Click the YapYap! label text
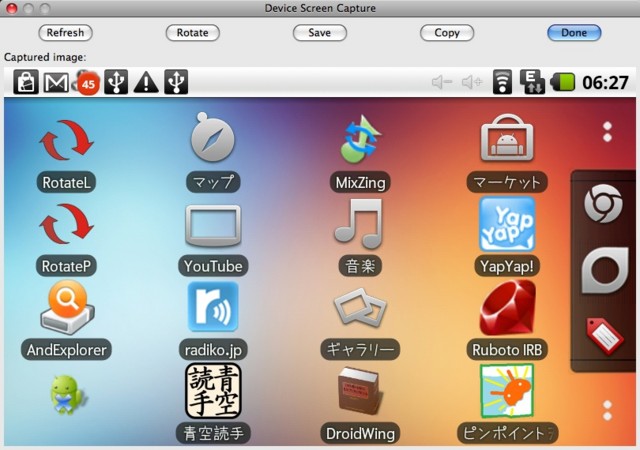The height and width of the screenshot is (450, 640). (x=507, y=266)
